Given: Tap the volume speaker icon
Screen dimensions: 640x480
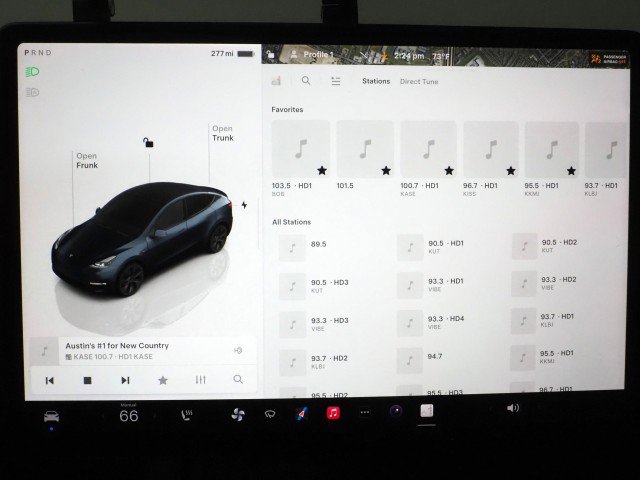Looking at the screenshot, I should pyautogui.click(x=513, y=408).
